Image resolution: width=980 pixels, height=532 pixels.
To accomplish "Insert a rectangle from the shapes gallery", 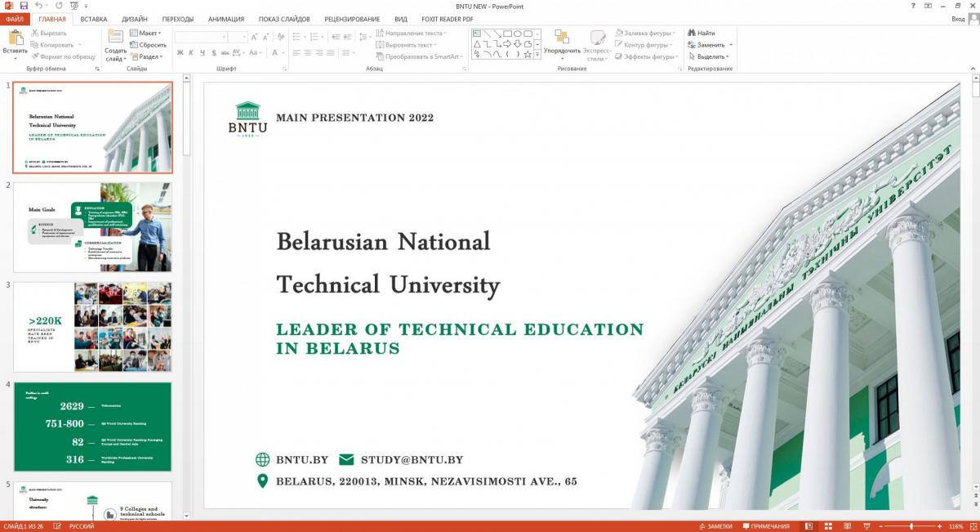I will coord(507,34).
